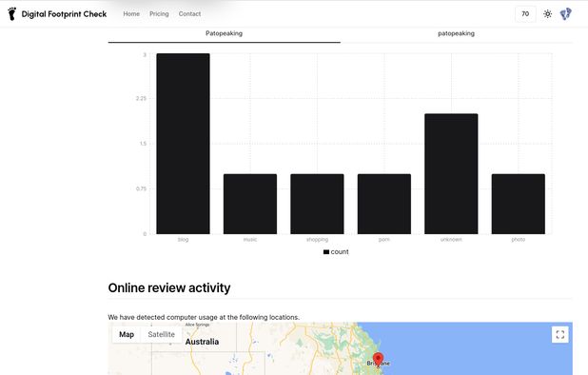This screenshot has width=588, height=375.
Task: Click the photo bar in chart
Action: tap(519, 204)
